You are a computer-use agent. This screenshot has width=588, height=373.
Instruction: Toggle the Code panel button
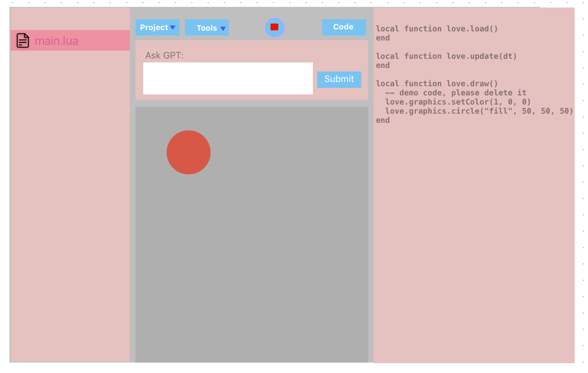click(x=344, y=27)
